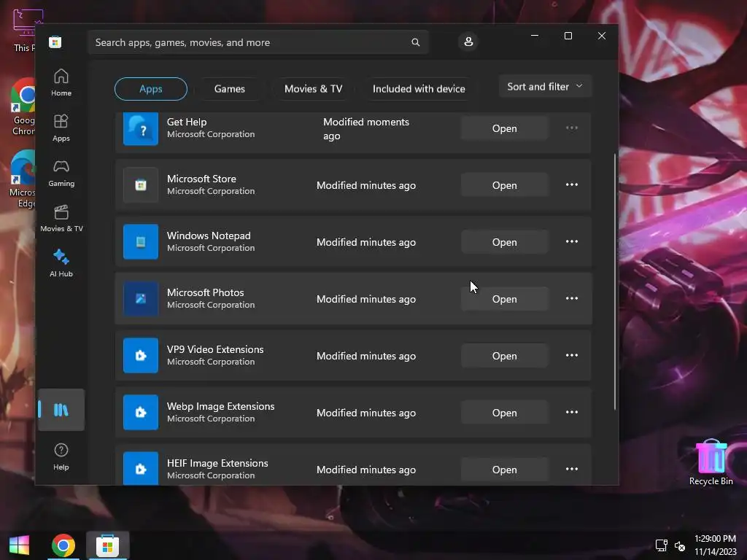This screenshot has height=560, width=747.
Task: Open more options for Microsoft Photos
Action: pos(572,298)
